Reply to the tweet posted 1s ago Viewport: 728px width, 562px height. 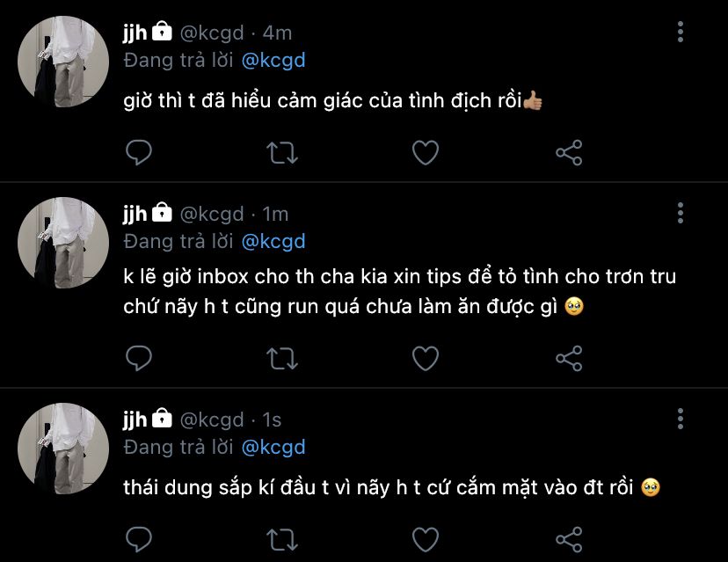[x=140, y=537]
